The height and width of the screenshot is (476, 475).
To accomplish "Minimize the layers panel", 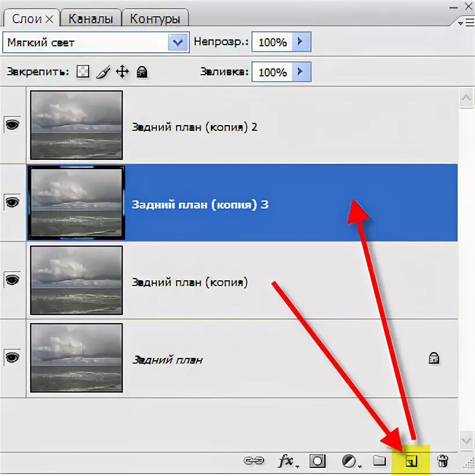I will coord(454,7).
